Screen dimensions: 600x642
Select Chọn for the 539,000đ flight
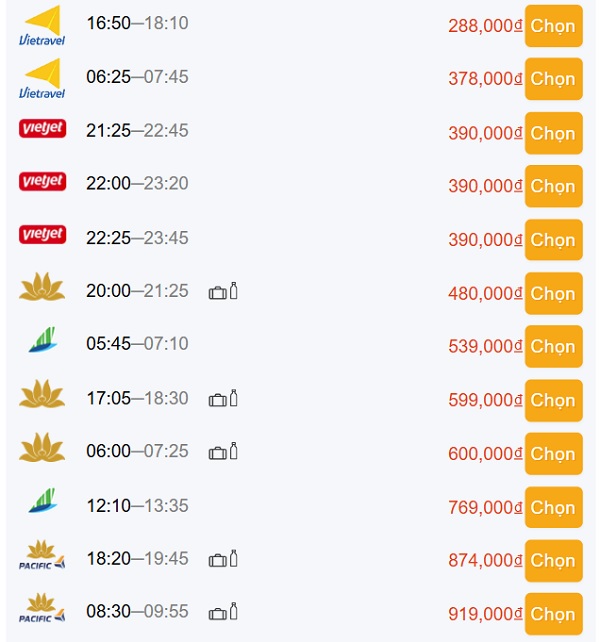(x=554, y=346)
